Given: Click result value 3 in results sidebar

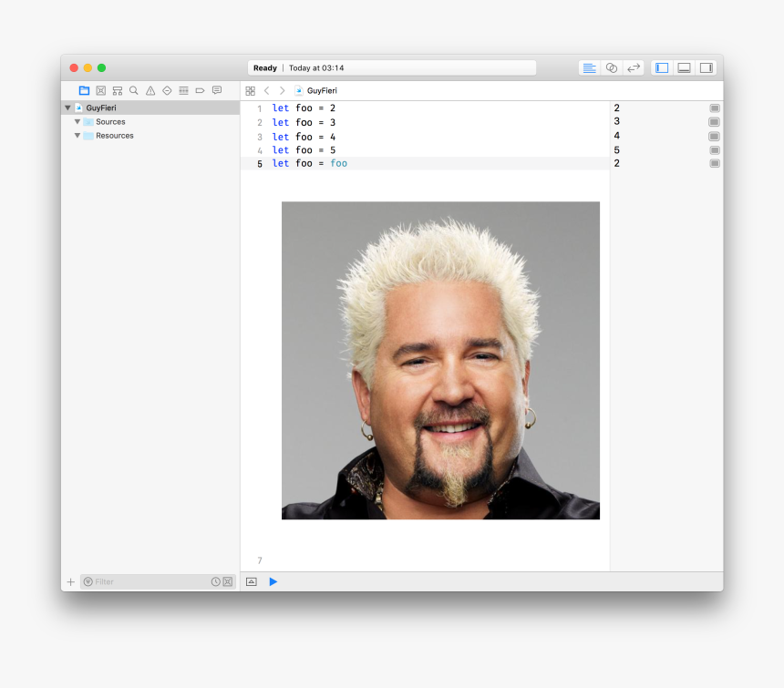Looking at the screenshot, I should pos(617,121).
